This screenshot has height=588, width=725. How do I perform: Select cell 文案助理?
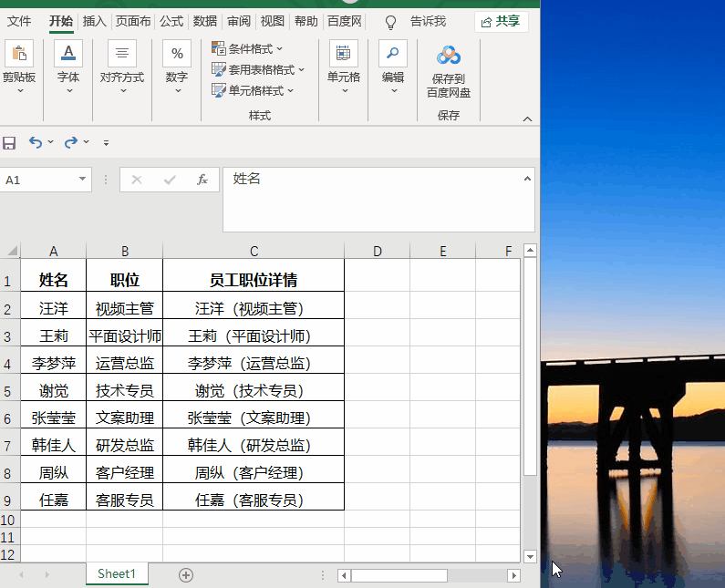point(125,415)
